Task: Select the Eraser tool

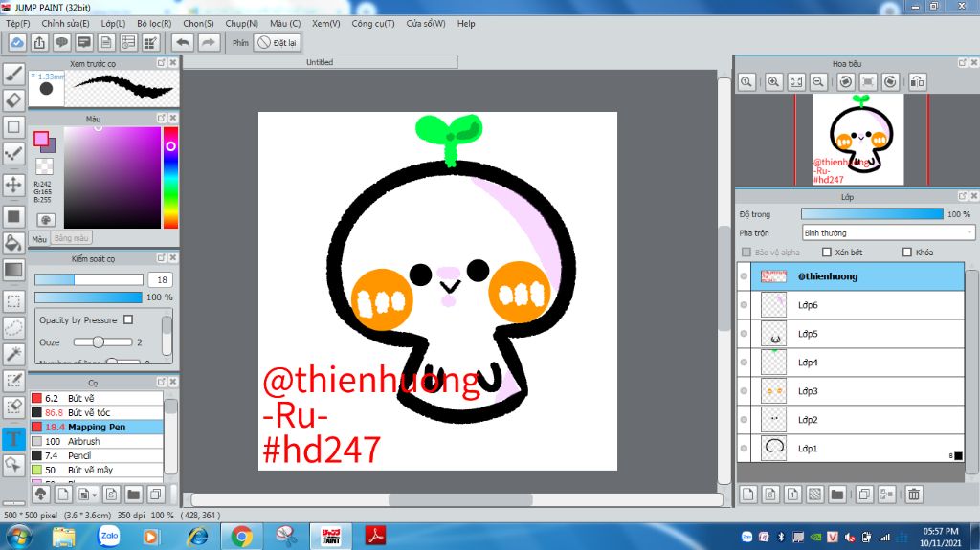Action: pos(13,100)
